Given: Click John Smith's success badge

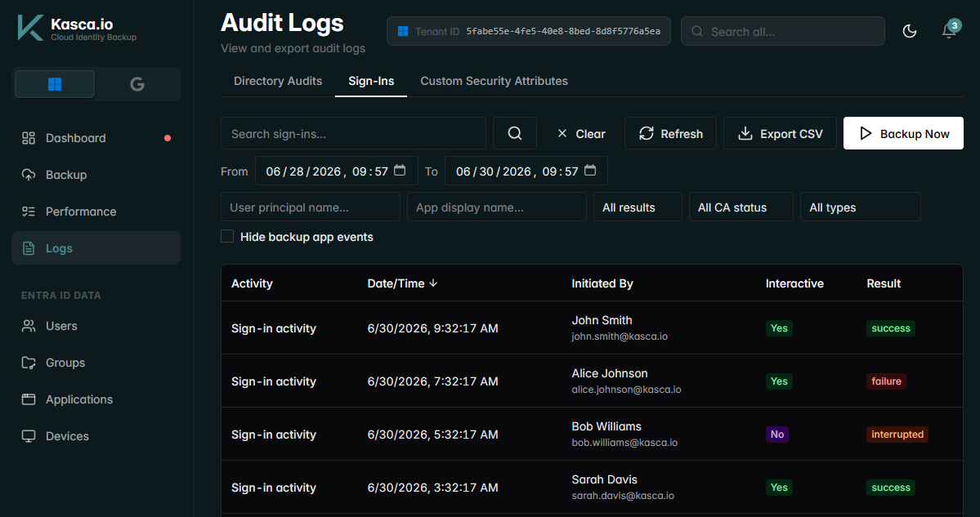Looking at the screenshot, I should 891,328.
